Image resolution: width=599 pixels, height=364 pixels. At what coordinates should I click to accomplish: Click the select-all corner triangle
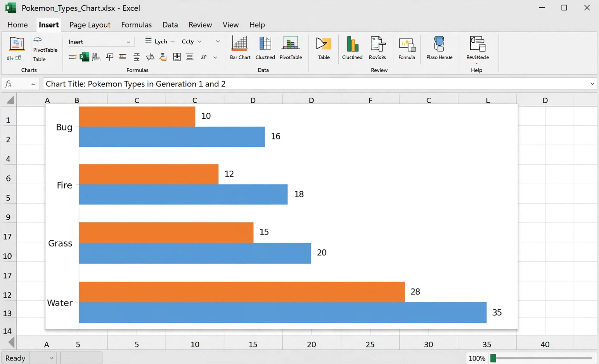(10, 100)
